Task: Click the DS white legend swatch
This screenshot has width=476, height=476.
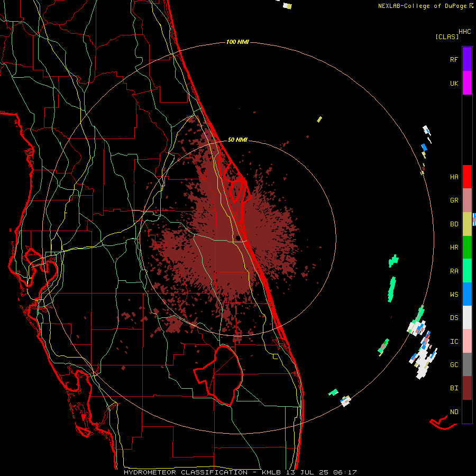Action: pos(467,317)
